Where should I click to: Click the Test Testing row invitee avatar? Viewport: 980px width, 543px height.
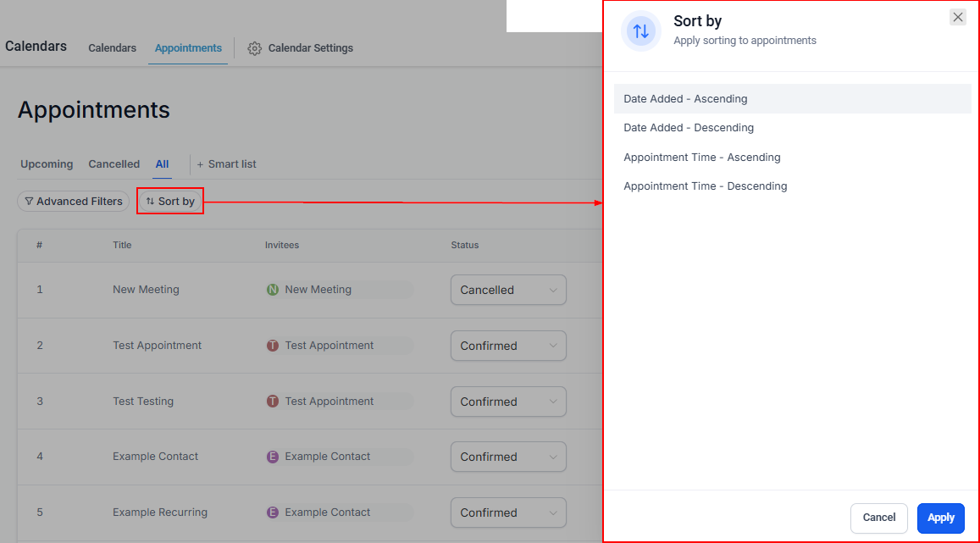click(x=273, y=402)
